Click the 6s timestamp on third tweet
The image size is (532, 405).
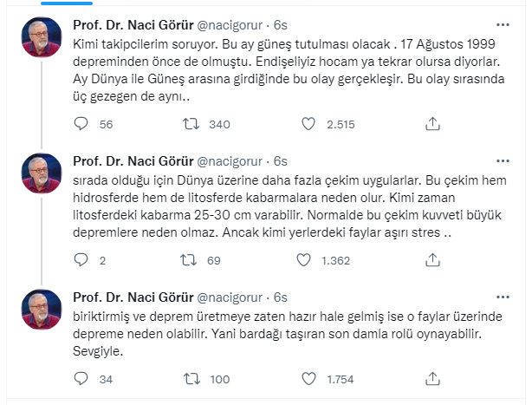click(x=281, y=297)
